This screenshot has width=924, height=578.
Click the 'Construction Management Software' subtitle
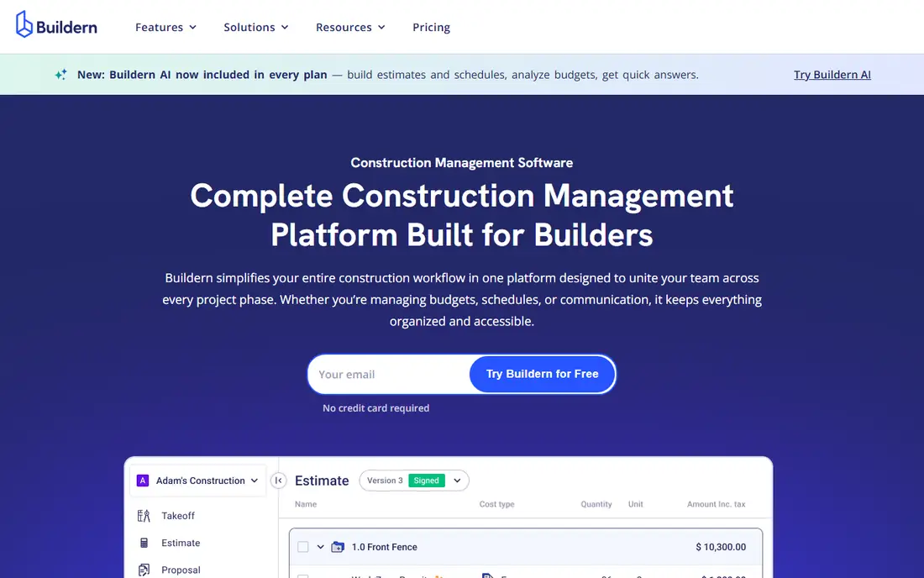click(462, 163)
